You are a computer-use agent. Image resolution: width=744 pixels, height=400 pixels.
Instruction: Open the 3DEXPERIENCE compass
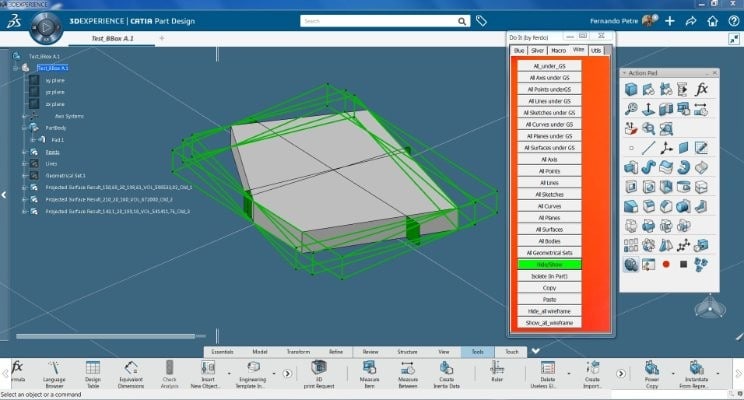46,28
